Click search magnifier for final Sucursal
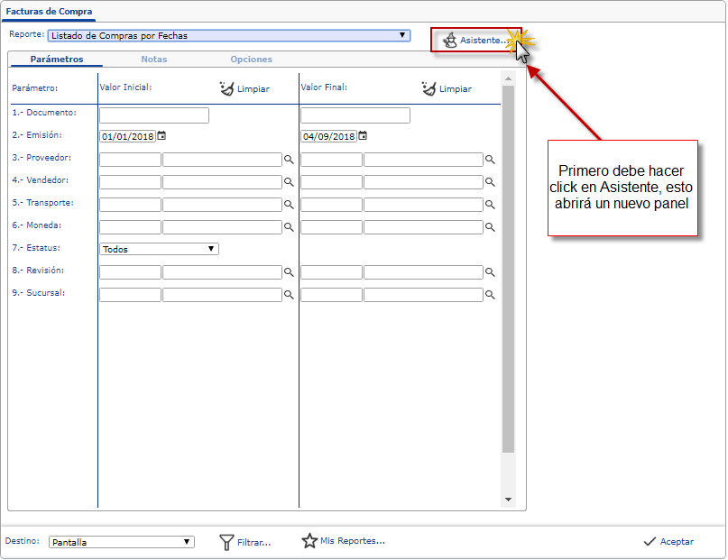Screen dimensions: 728x560 [x=491, y=295]
